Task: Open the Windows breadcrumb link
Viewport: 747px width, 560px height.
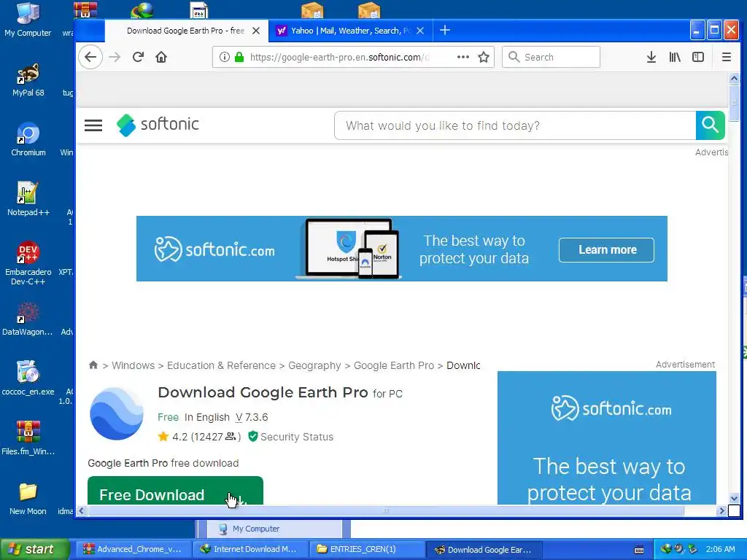Action: [133, 365]
